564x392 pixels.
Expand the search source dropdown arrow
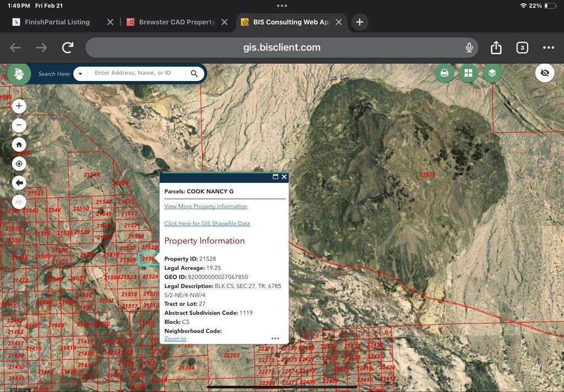[x=80, y=73]
